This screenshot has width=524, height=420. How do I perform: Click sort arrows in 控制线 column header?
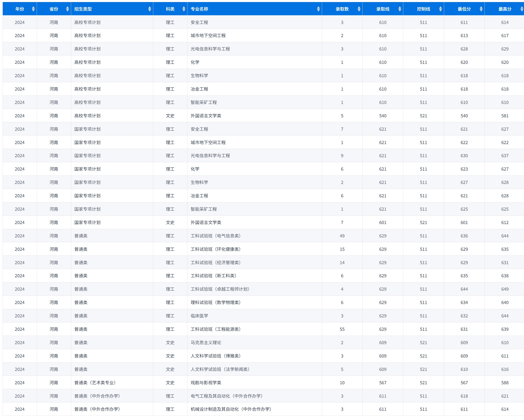(x=440, y=9)
